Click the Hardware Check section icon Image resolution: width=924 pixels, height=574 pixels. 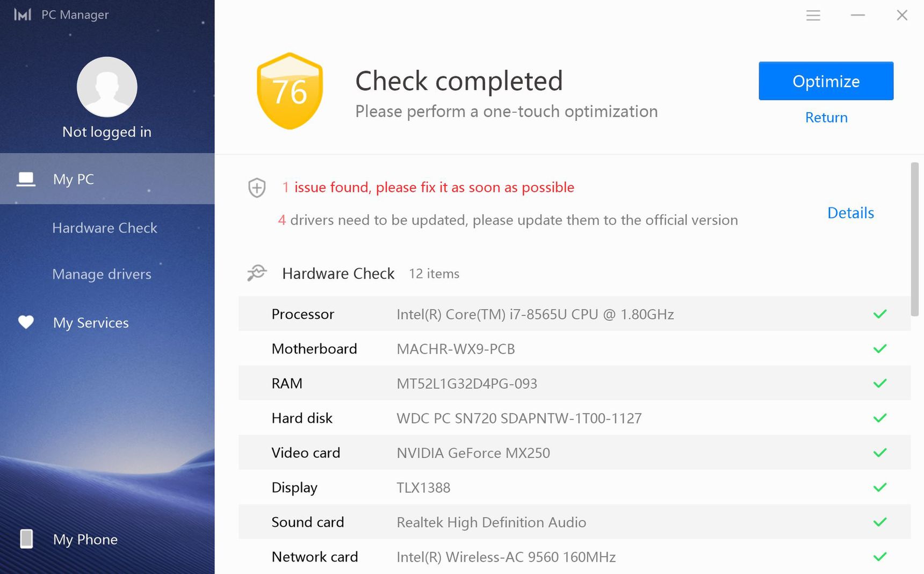pos(257,273)
